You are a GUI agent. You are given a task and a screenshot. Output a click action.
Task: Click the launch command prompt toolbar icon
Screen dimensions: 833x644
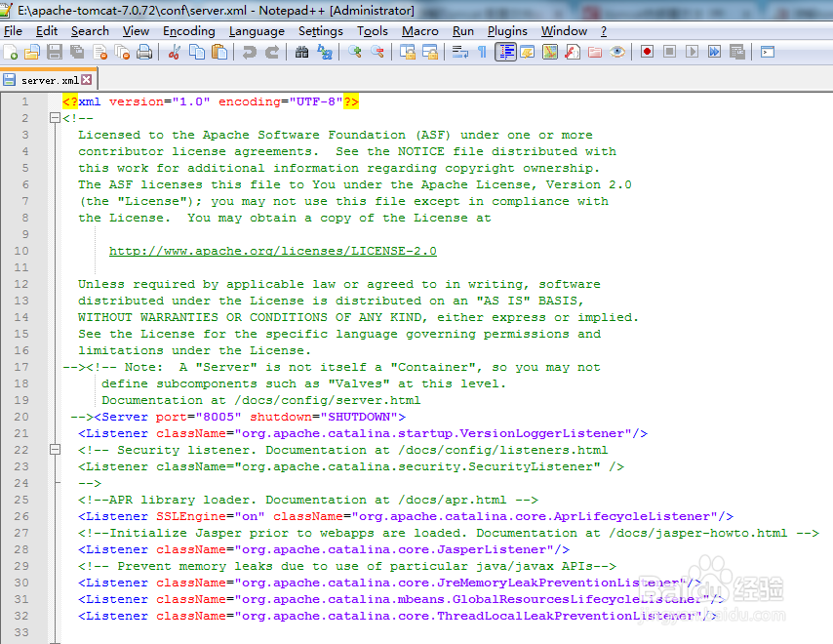click(x=767, y=52)
